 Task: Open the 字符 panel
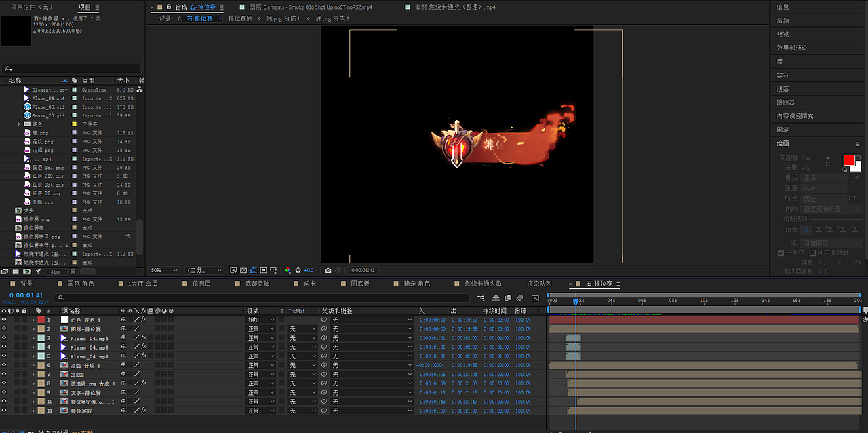pyautogui.click(x=783, y=75)
